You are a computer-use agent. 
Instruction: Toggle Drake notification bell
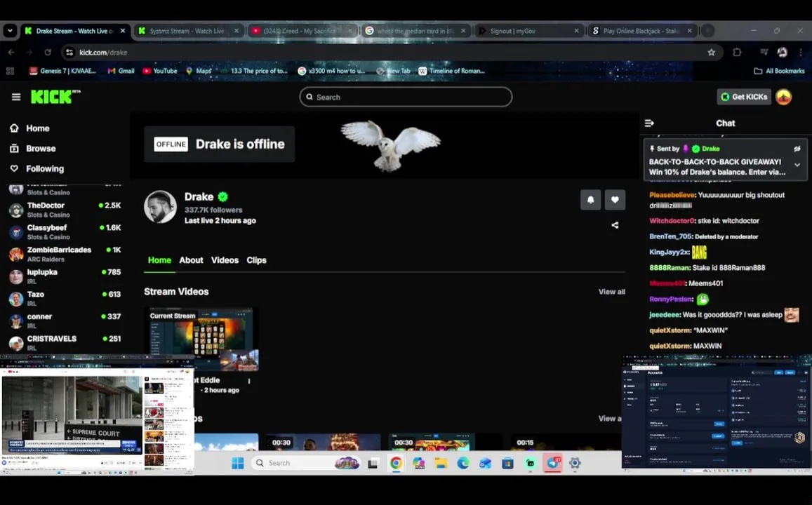pos(590,200)
